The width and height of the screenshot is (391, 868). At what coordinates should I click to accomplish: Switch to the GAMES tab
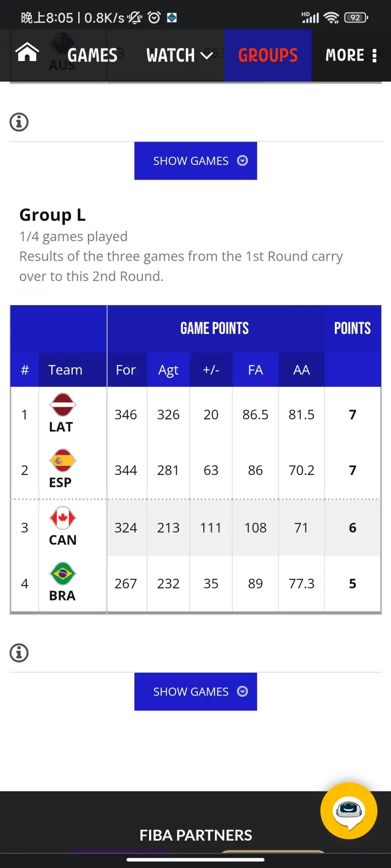tap(92, 56)
